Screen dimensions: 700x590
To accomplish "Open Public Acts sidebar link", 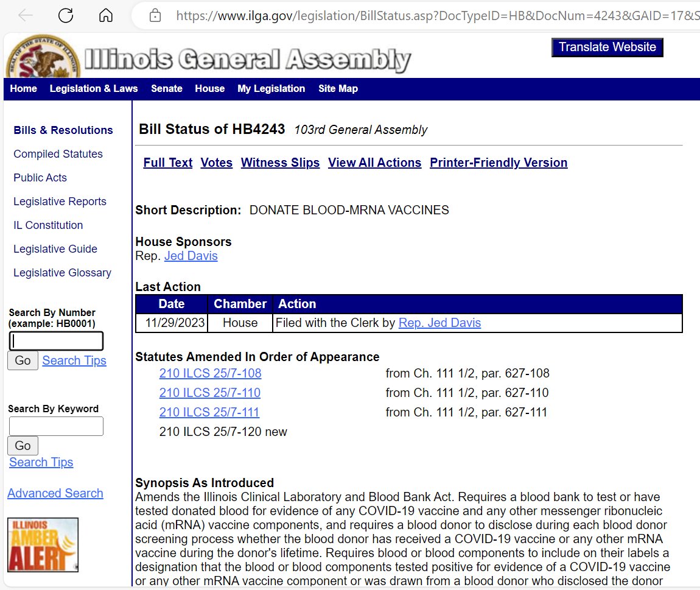I will [x=40, y=177].
